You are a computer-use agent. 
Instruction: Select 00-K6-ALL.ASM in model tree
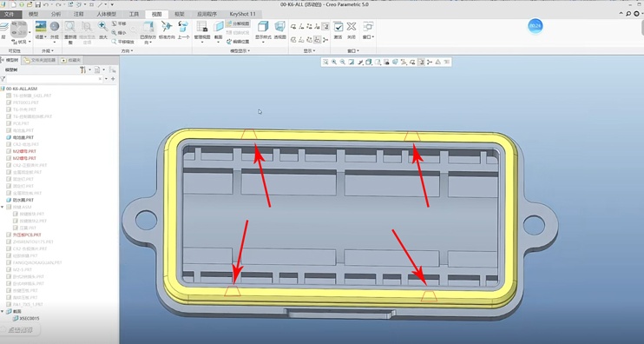(22, 89)
